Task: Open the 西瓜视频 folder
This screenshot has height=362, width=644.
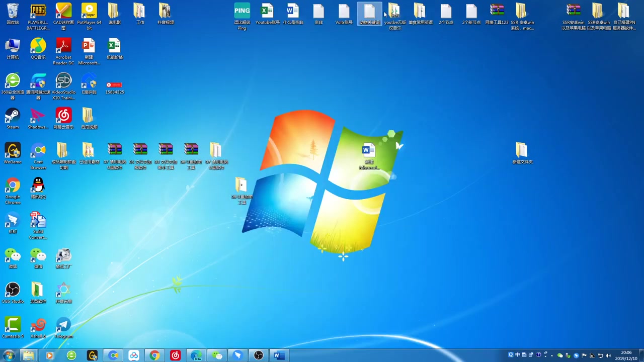Action: (89, 119)
